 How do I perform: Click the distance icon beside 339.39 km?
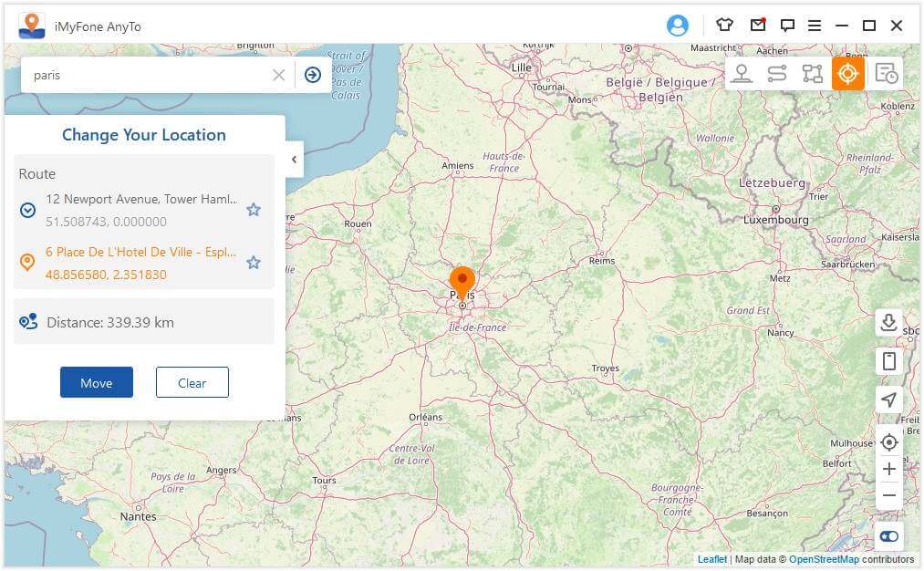pos(28,322)
